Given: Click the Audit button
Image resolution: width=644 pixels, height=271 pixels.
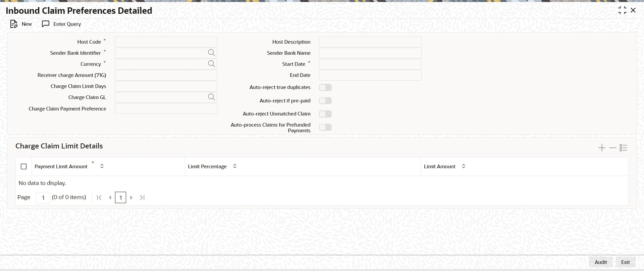Looking at the screenshot, I should [601, 262].
